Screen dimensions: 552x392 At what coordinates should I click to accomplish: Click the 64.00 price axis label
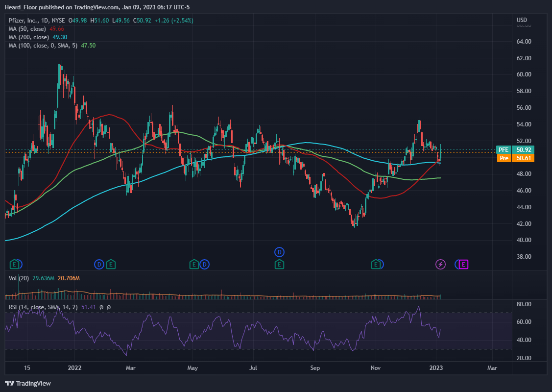[x=524, y=42]
